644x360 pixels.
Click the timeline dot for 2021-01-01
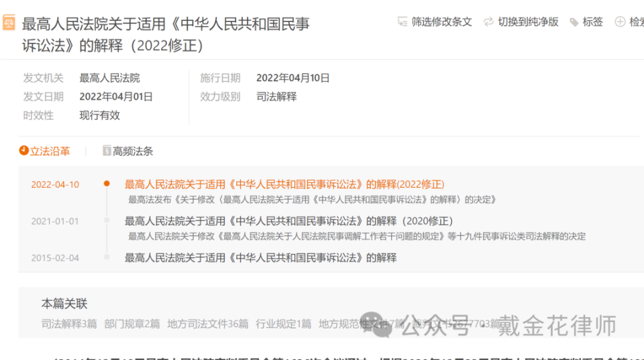[x=107, y=221]
